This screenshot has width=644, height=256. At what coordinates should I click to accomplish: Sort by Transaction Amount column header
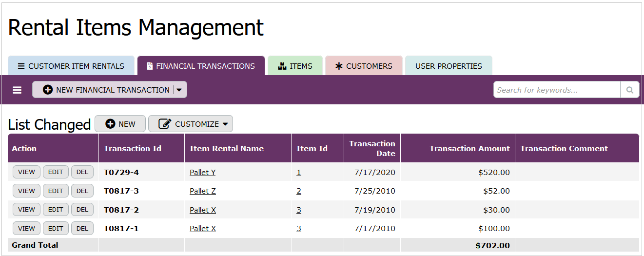tap(469, 149)
